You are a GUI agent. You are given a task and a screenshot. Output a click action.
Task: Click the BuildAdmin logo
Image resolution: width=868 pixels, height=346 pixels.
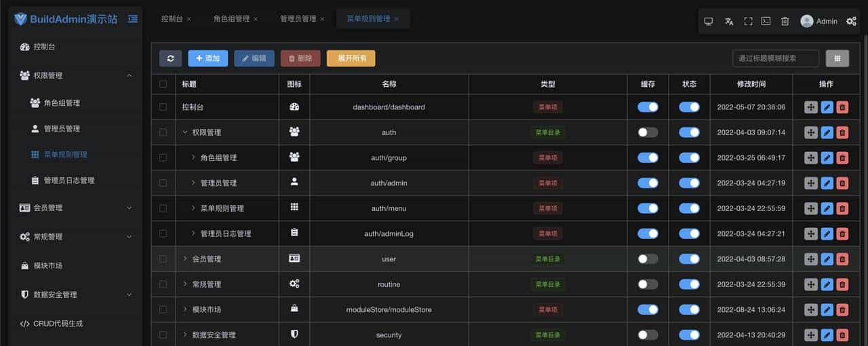click(x=20, y=19)
